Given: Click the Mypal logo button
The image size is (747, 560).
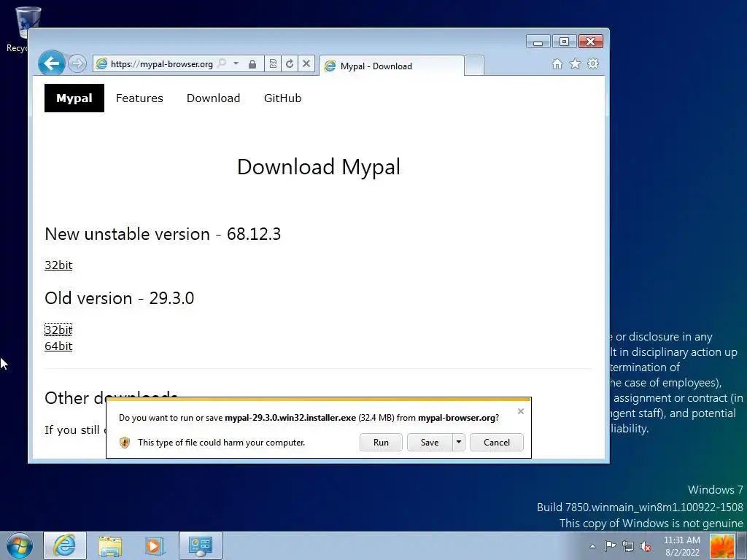Looking at the screenshot, I should coord(74,98).
